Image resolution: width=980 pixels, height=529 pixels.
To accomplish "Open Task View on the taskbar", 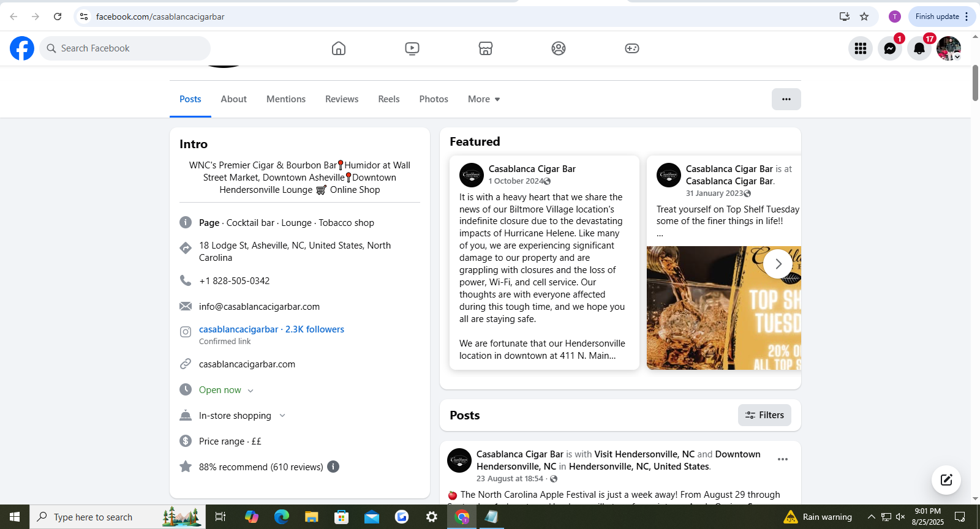I will click(221, 517).
